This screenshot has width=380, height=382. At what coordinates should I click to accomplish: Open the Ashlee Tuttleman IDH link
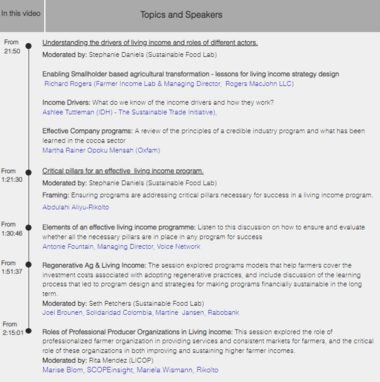pos(129,112)
